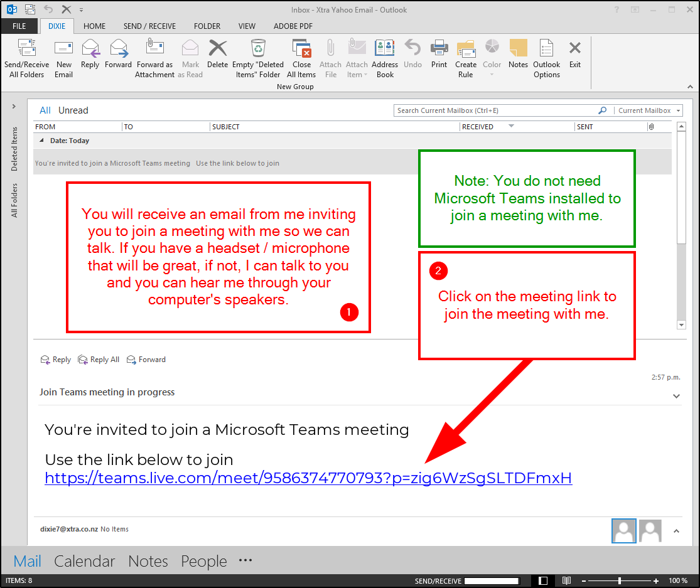Switch to Normal view in status bar
700x588 pixels.
pyautogui.click(x=543, y=580)
